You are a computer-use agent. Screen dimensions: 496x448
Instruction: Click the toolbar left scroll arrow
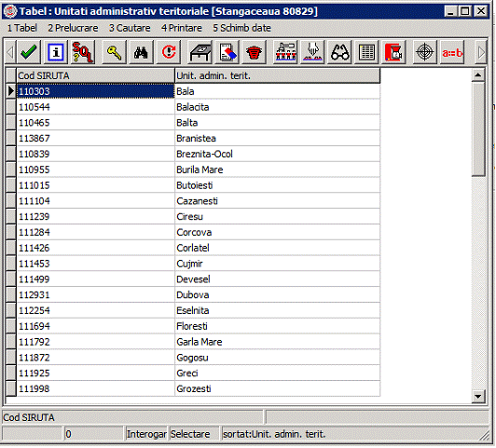point(10,52)
